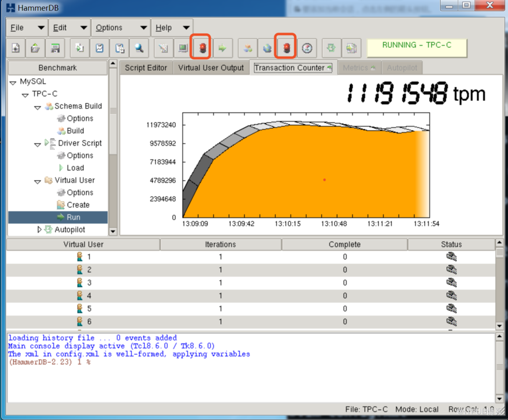Click the magnifying glass Search icon
This screenshot has width=508, height=420.
[x=139, y=49]
